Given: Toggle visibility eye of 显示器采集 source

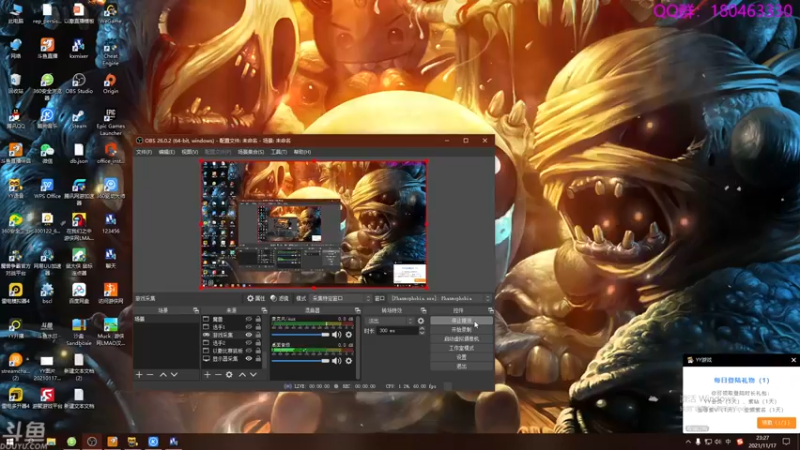Looking at the screenshot, I should tap(248, 358).
